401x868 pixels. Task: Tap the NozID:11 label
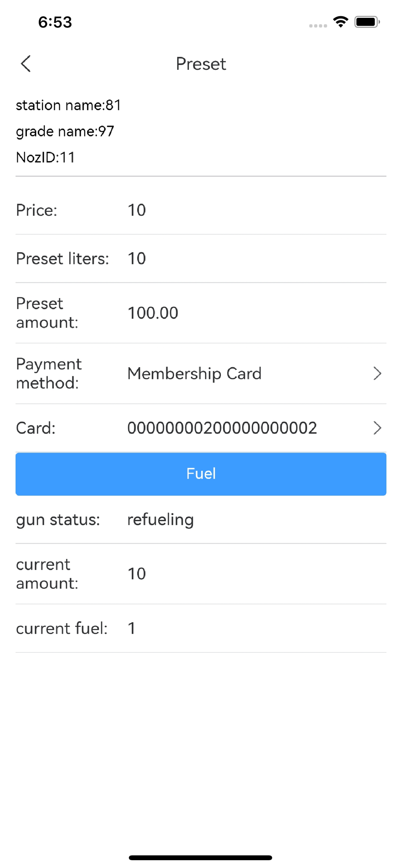(46, 157)
